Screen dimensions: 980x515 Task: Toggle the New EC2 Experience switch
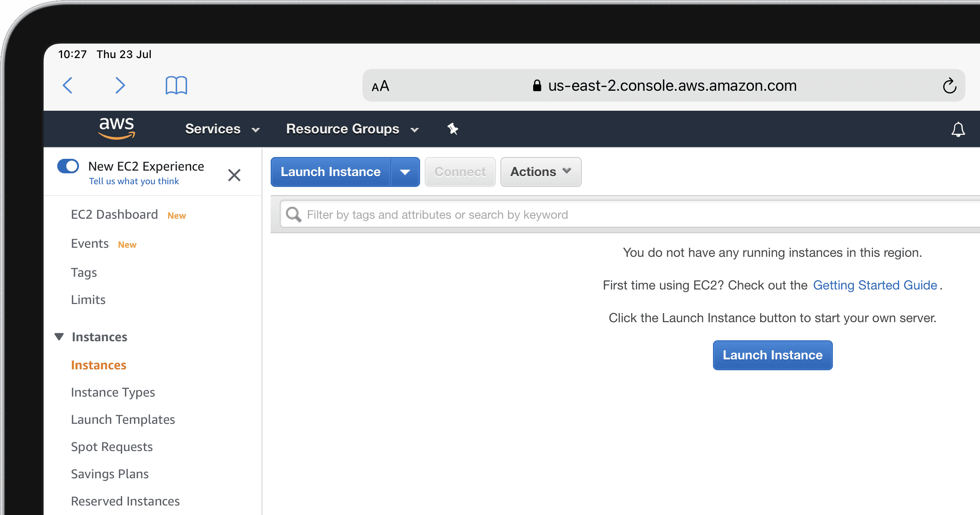tap(68, 166)
